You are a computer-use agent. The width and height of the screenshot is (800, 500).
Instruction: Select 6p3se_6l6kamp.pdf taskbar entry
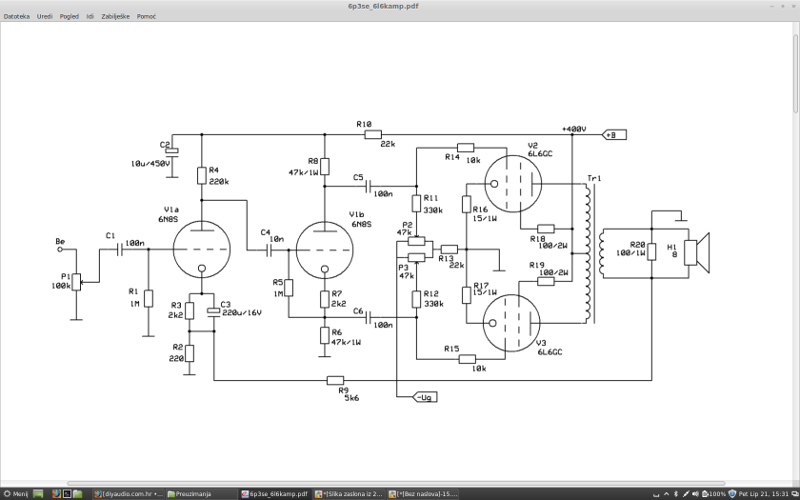(x=276, y=494)
